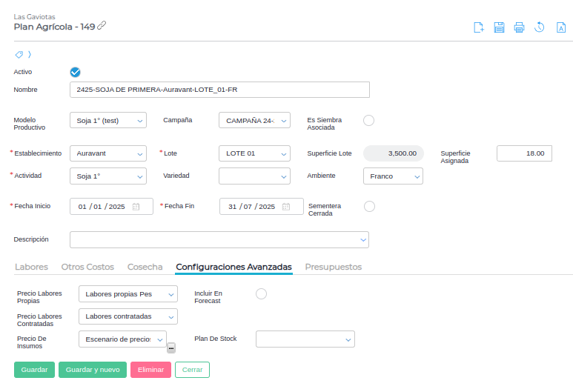
Task: Click the save floppy disk icon
Action: tap(499, 27)
